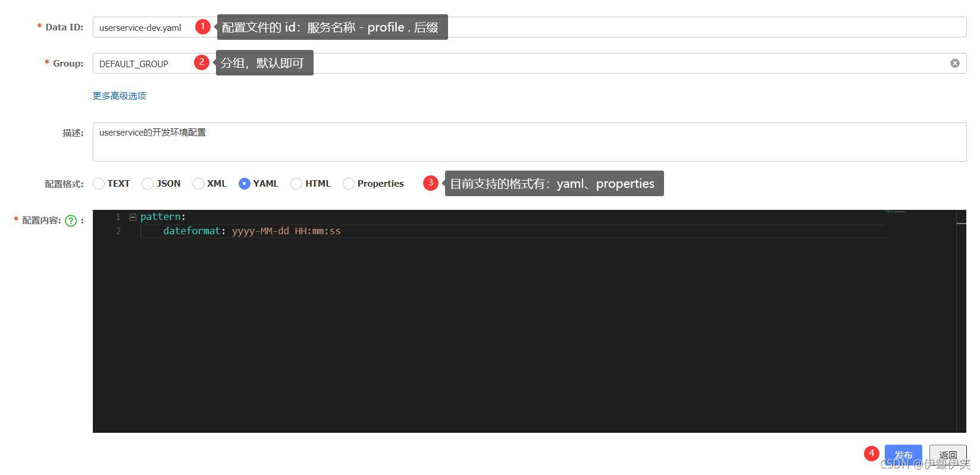Viewport: 980px width, 475px height.
Task: Select the TEXT format radio button
Action: coord(99,184)
